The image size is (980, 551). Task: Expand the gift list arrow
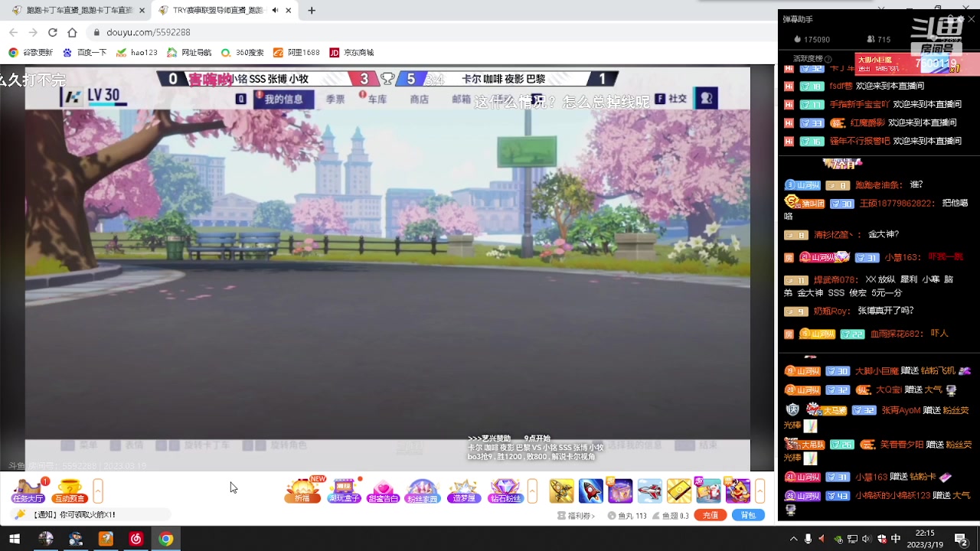(760, 491)
